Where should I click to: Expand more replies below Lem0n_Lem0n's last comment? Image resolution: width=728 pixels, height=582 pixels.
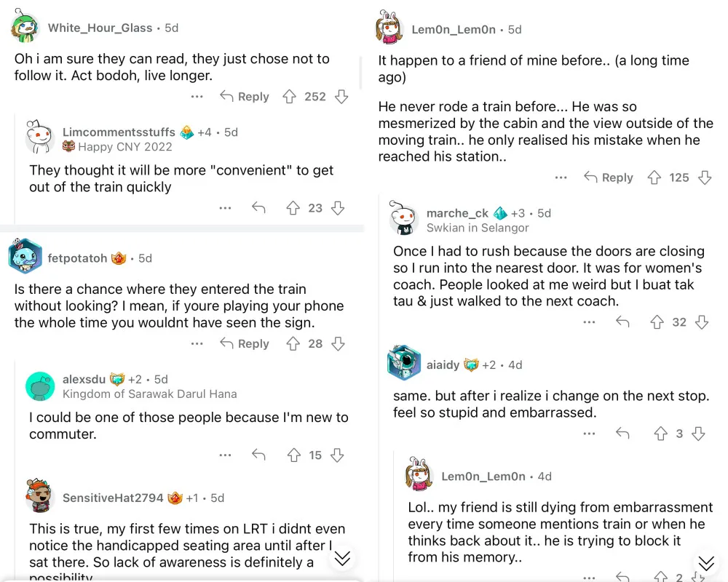point(705,564)
